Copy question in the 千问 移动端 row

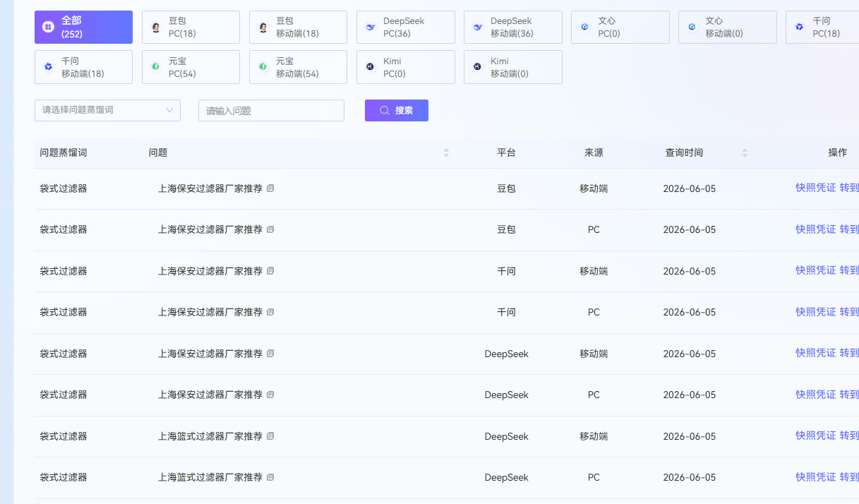click(270, 271)
